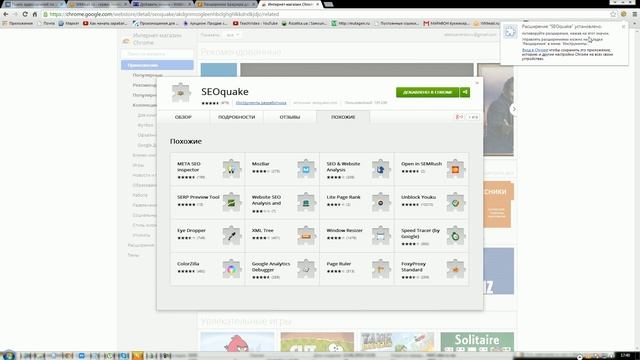Select the ПОХОЖИЕ tab
Screen dimensions: 640x360
pyautogui.click(x=343, y=117)
